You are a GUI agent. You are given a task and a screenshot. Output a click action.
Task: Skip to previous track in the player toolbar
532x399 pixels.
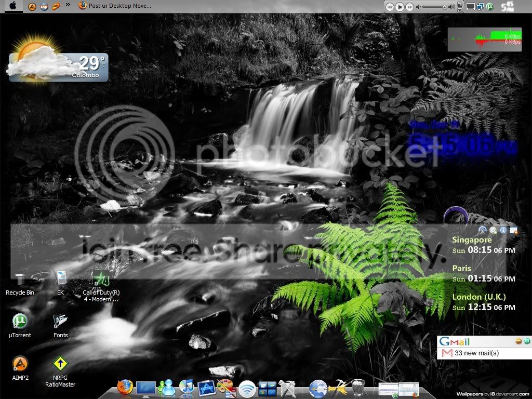coord(390,7)
